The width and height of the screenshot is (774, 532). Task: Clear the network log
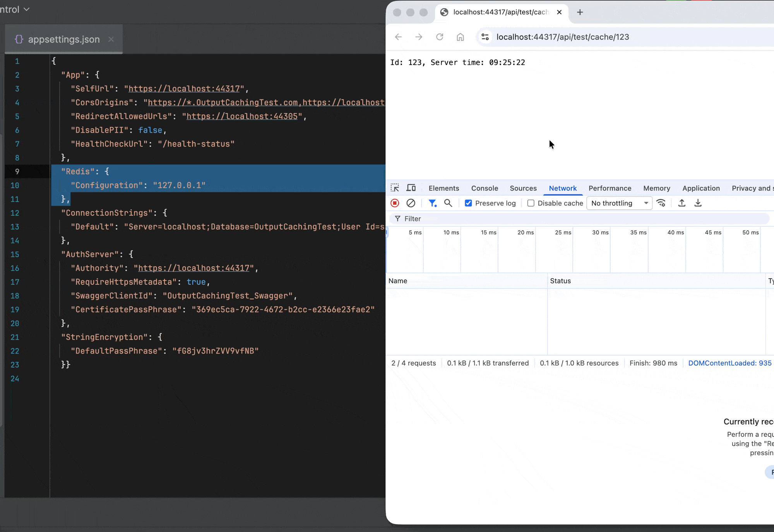pyautogui.click(x=411, y=203)
